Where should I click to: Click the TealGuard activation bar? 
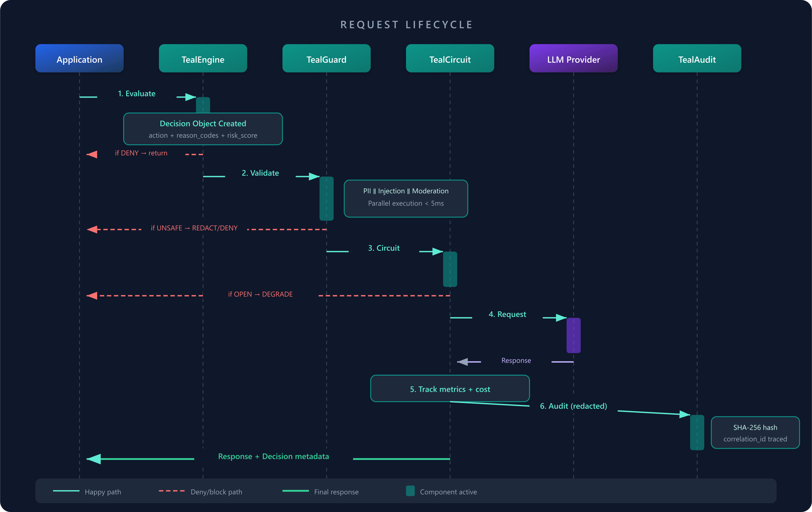(x=326, y=199)
